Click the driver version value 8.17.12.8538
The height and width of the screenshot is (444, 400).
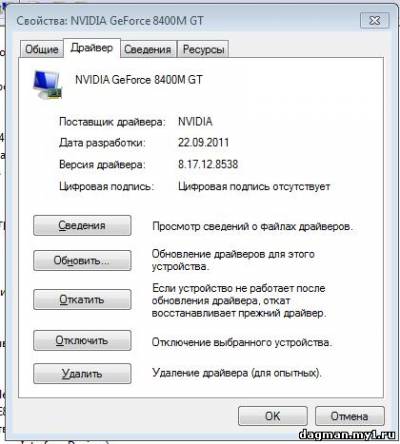(208, 164)
